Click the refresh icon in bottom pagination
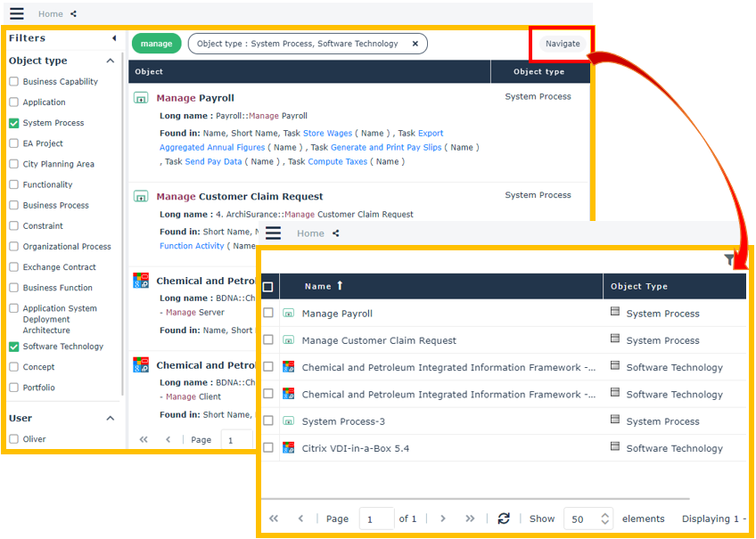Screen dimensions: 756x539 coord(504,519)
